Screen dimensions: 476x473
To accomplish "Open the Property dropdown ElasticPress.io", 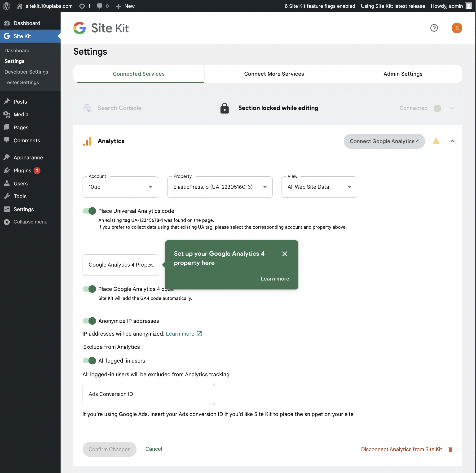I will [220, 187].
